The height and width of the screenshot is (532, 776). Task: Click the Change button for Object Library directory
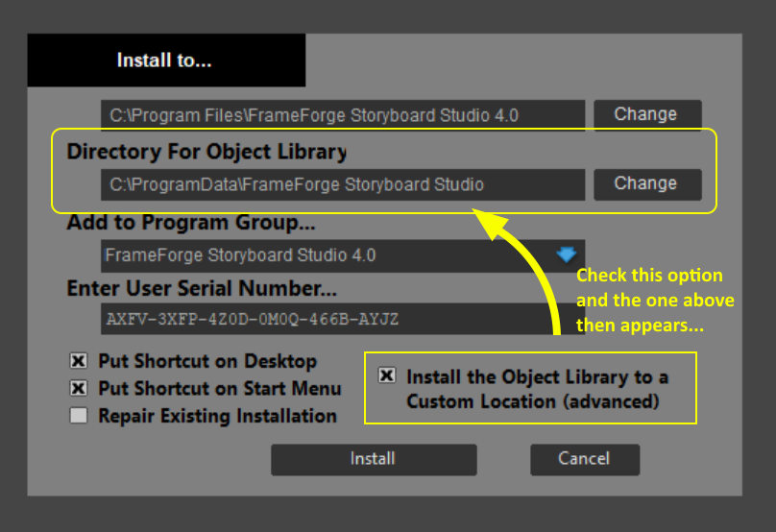[x=647, y=184]
